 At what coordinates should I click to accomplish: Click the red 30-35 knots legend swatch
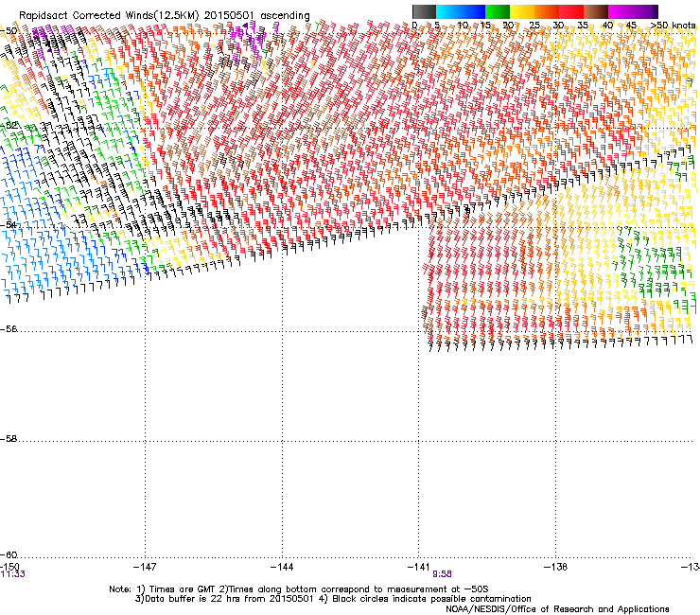point(571,11)
